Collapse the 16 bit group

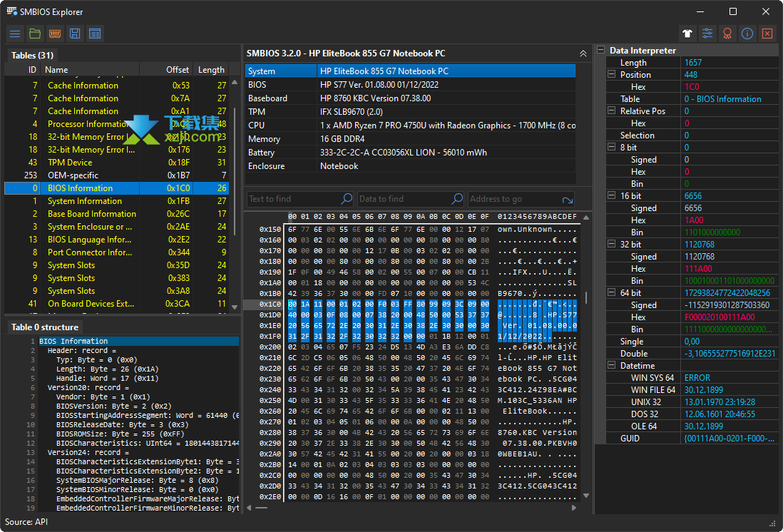click(611, 196)
